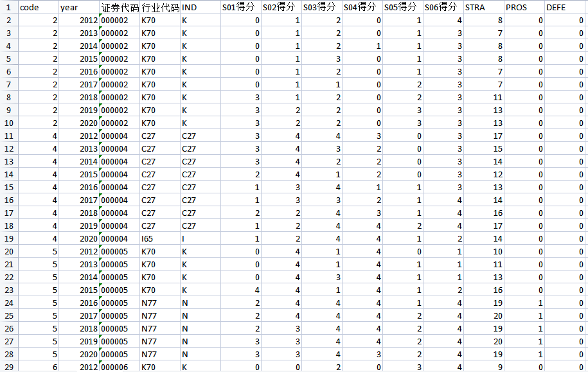Screen dimensions: 588x372
Task: Select the 'S04得分' header cell
Action: click(362, 7)
